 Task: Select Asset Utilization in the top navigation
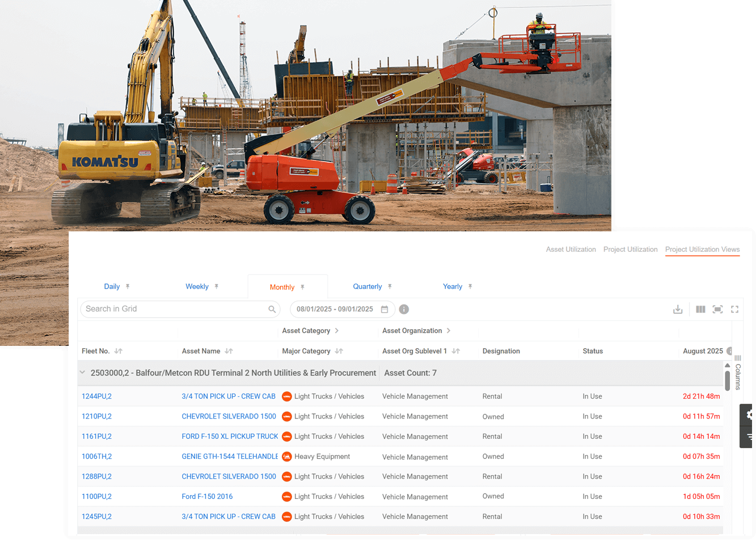[571, 249]
